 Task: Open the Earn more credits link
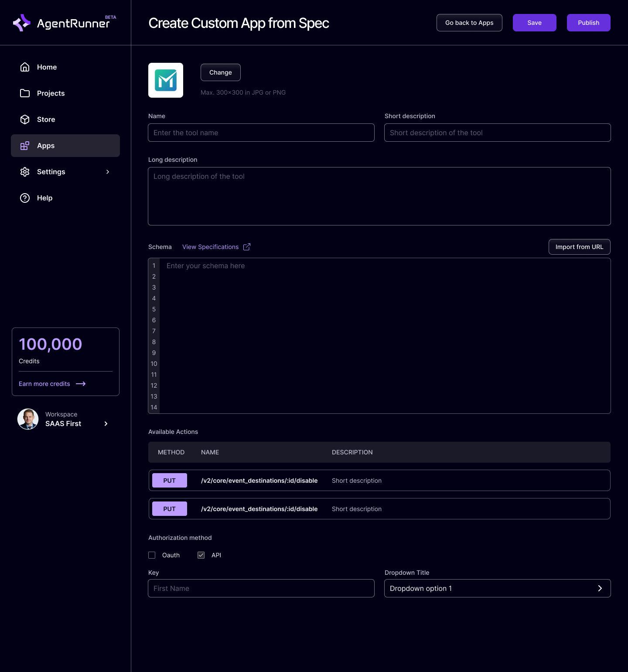44,383
